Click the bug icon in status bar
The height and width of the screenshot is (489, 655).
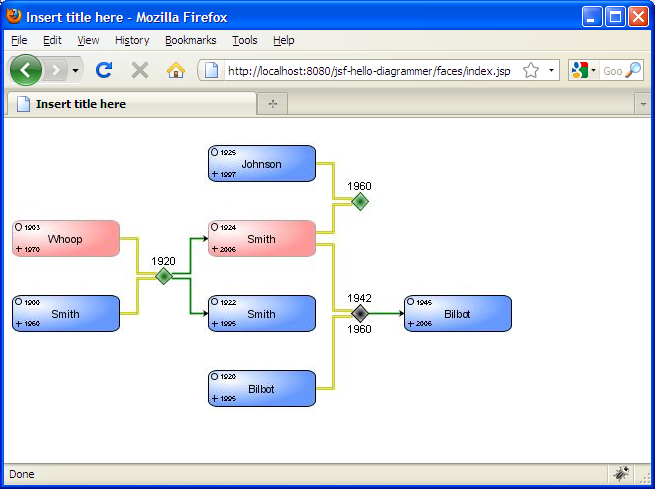click(x=621, y=474)
